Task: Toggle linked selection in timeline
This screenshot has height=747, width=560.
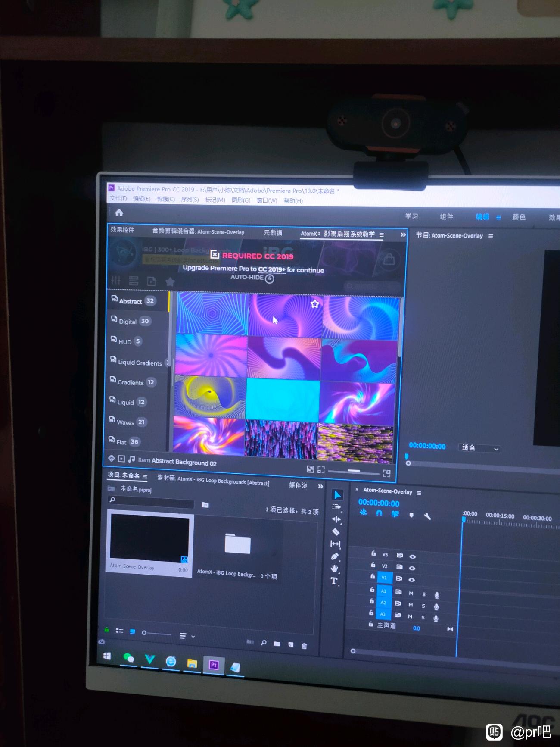Action: 395,514
